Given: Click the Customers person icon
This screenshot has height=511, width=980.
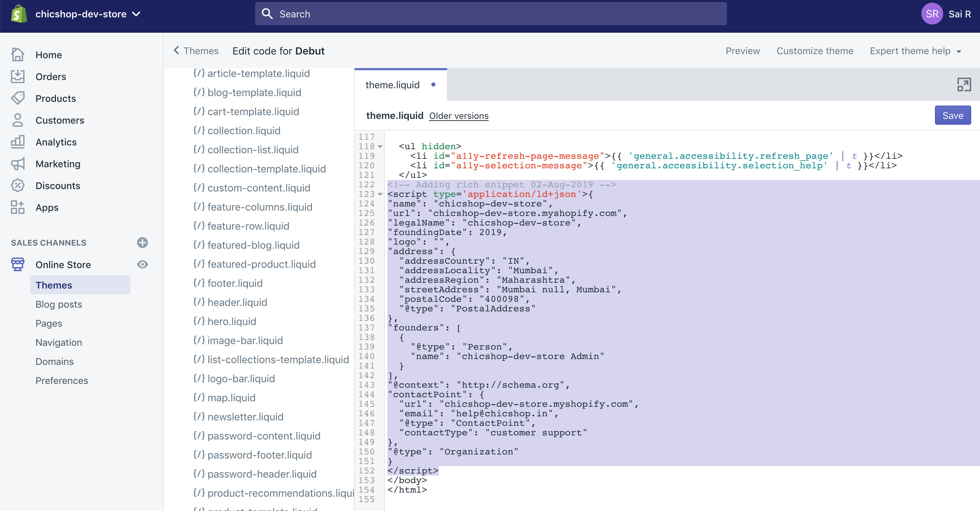Looking at the screenshot, I should (18, 120).
